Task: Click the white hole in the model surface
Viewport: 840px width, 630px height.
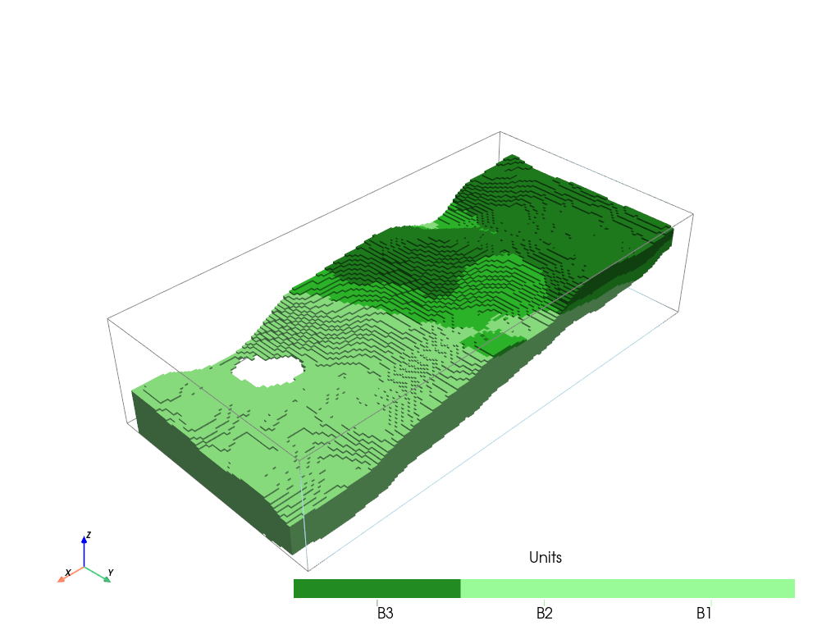Action: (x=268, y=371)
